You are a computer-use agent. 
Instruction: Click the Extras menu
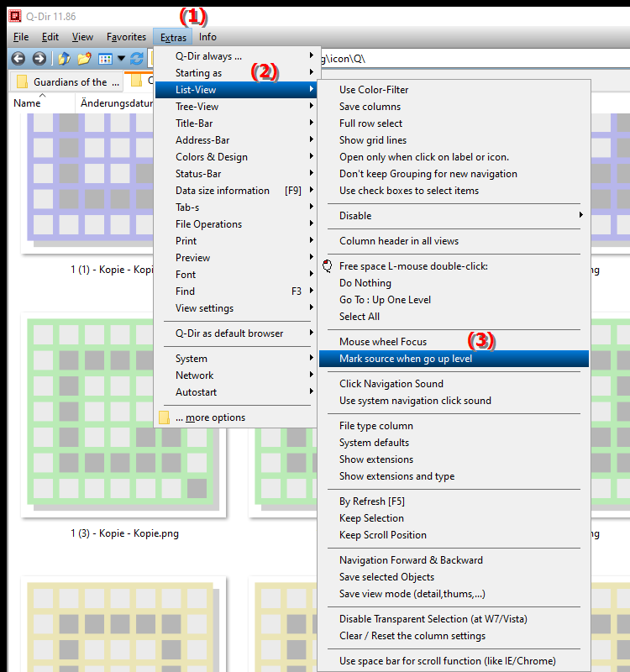(173, 37)
